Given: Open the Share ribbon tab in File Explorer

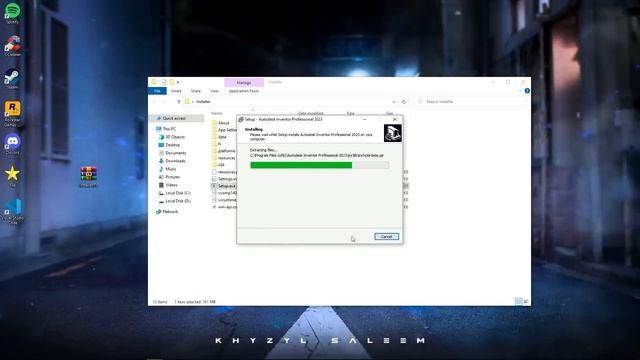Looking at the screenshot, I should pos(196,91).
